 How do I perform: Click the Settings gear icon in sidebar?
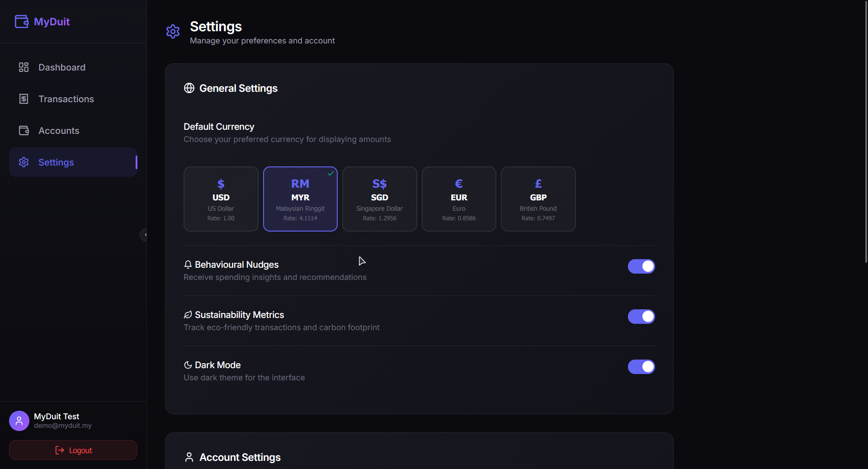tap(24, 162)
